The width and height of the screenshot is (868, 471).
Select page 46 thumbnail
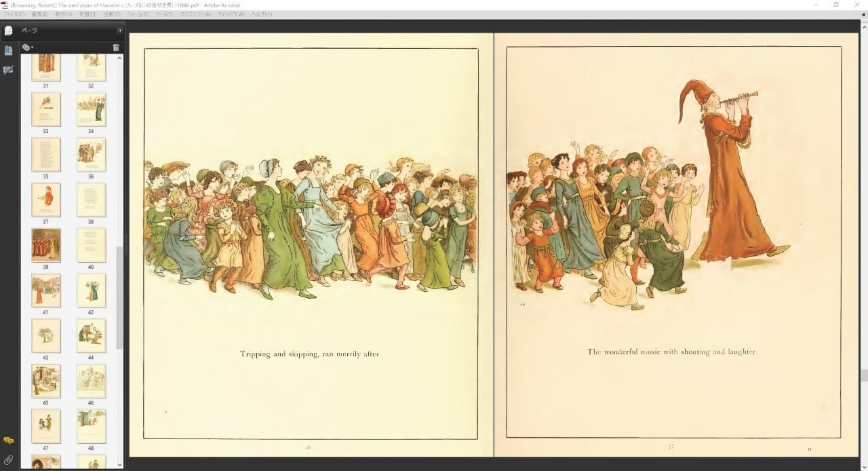coord(92,381)
